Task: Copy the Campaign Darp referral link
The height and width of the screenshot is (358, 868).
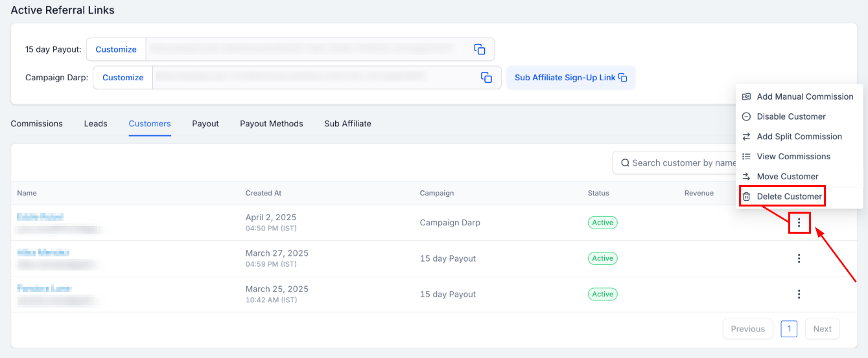Action: [486, 78]
